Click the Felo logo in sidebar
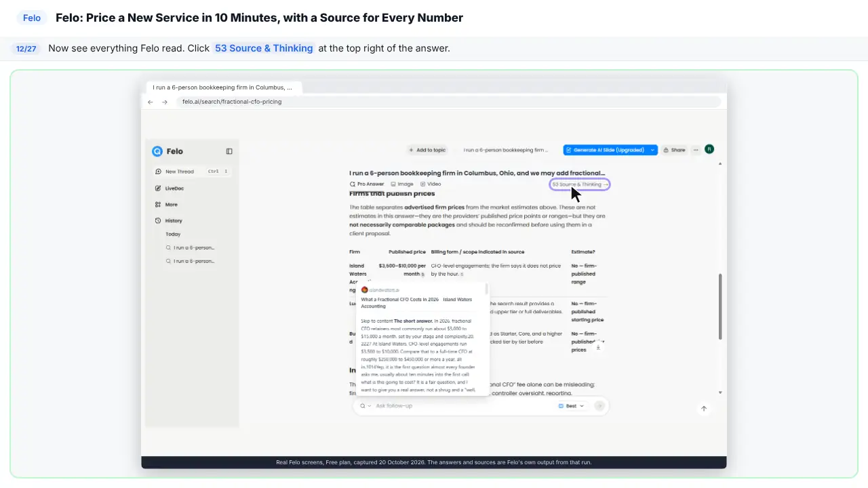The height and width of the screenshot is (488, 868). click(167, 151)
